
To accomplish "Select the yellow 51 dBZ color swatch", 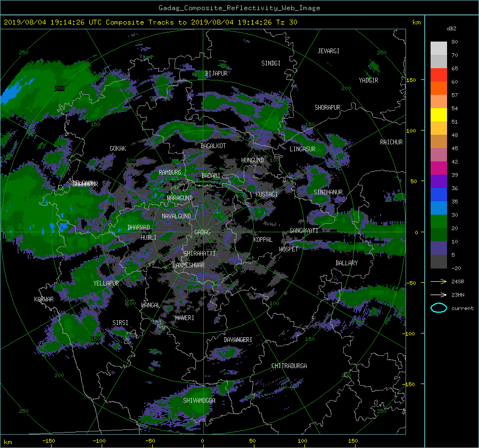I will (439, 115).
